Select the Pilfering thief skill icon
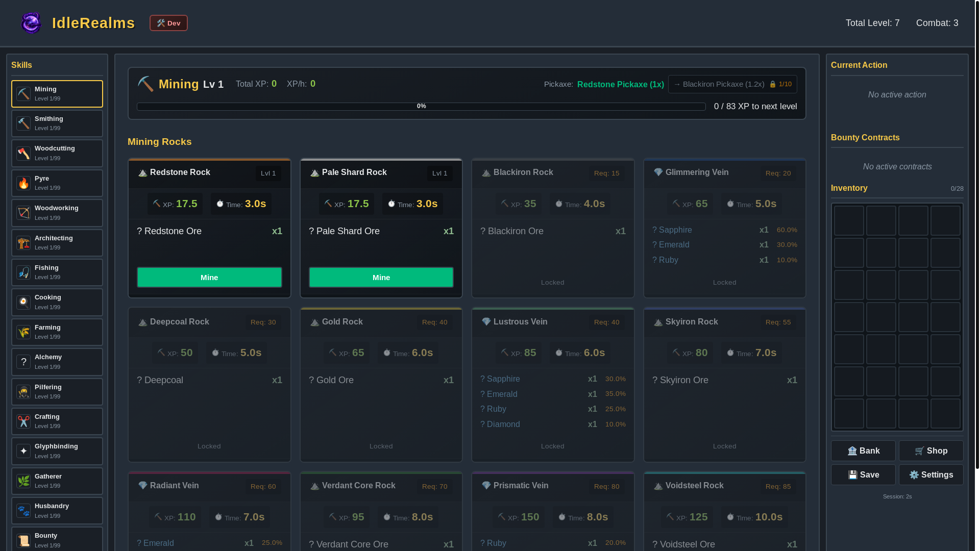 point(23,392)
